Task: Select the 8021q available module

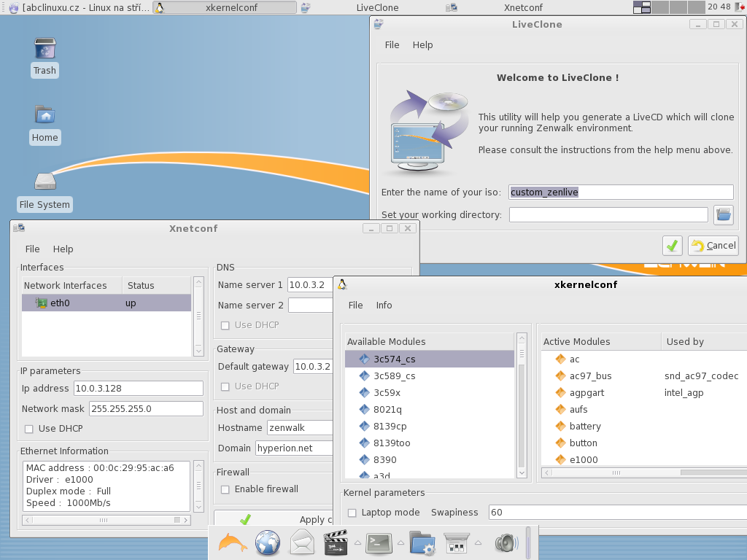Action: coord(429,410)
